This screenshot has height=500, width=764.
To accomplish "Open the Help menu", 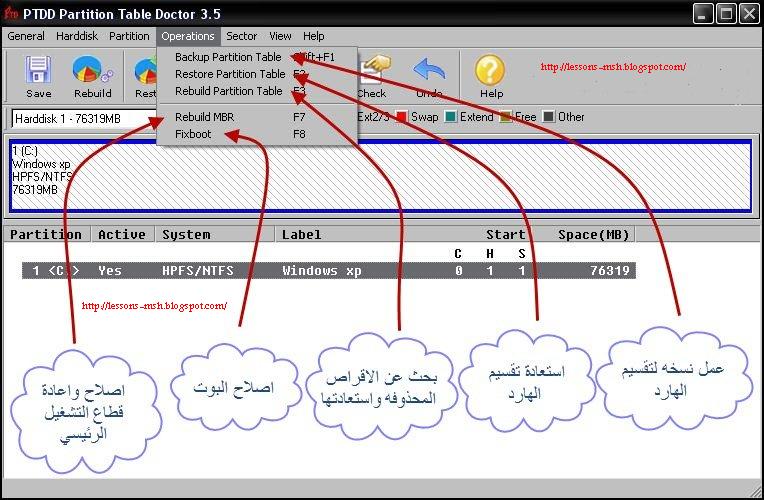I will [313, 36].
